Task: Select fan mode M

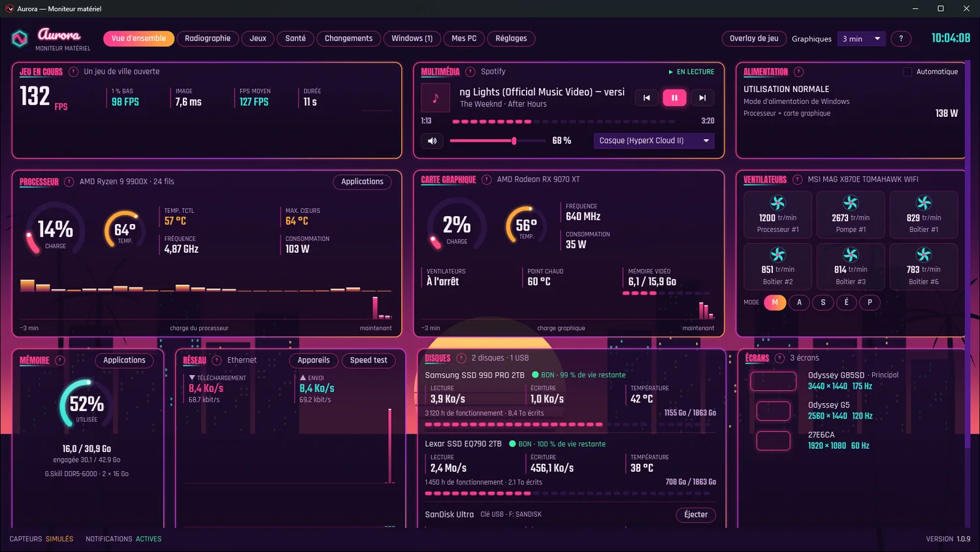Action: pos(775,302)
